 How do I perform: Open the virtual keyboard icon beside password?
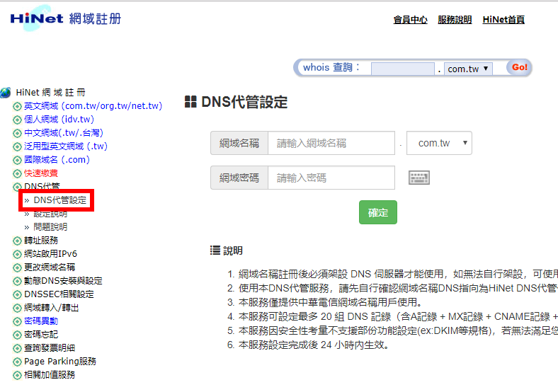coord(419,178)
